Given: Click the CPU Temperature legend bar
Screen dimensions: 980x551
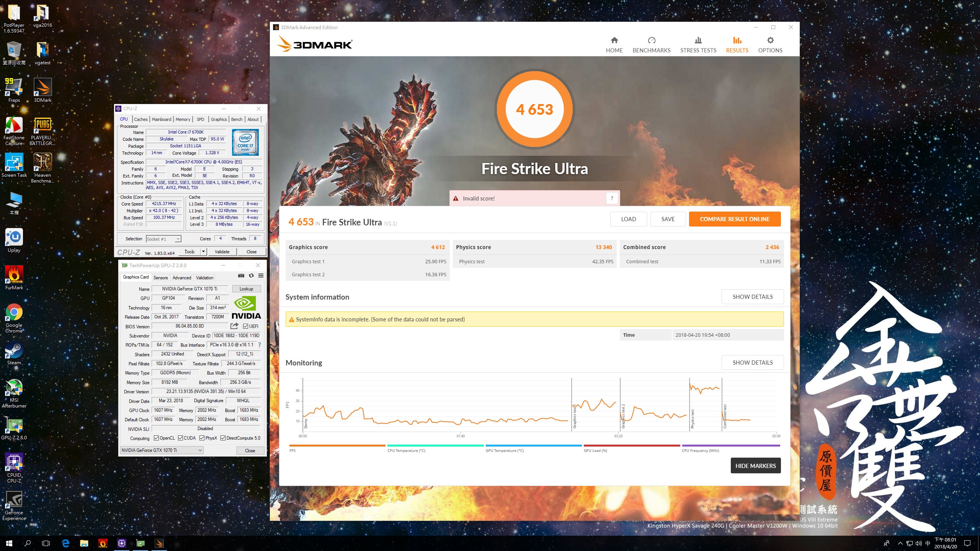Looking at the screenshot, I should (x=436, y=445).
